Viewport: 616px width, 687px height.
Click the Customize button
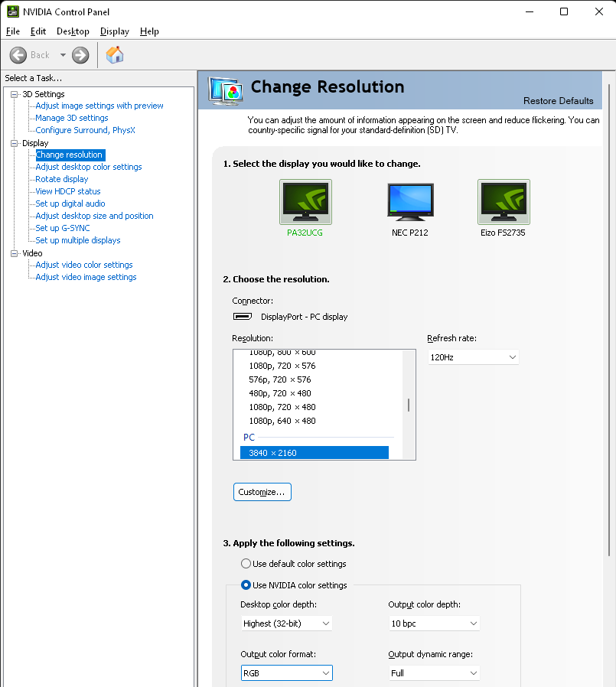point(262,492)
